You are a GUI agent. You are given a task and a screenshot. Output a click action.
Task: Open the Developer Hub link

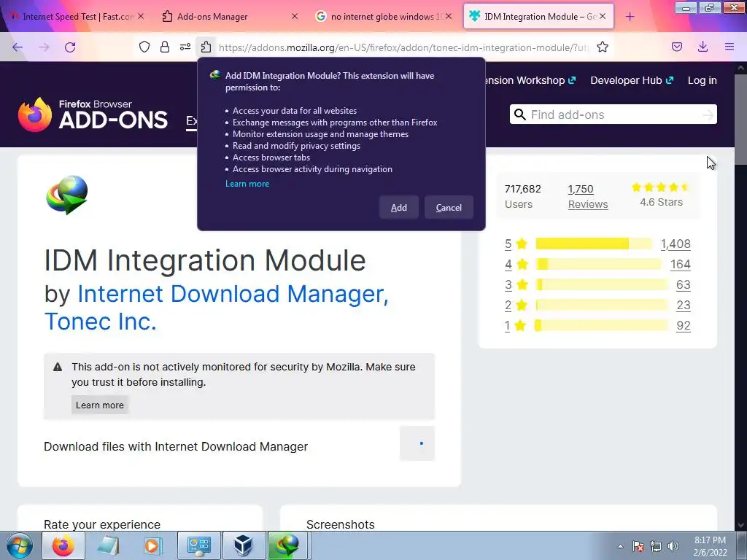(632, 80)
